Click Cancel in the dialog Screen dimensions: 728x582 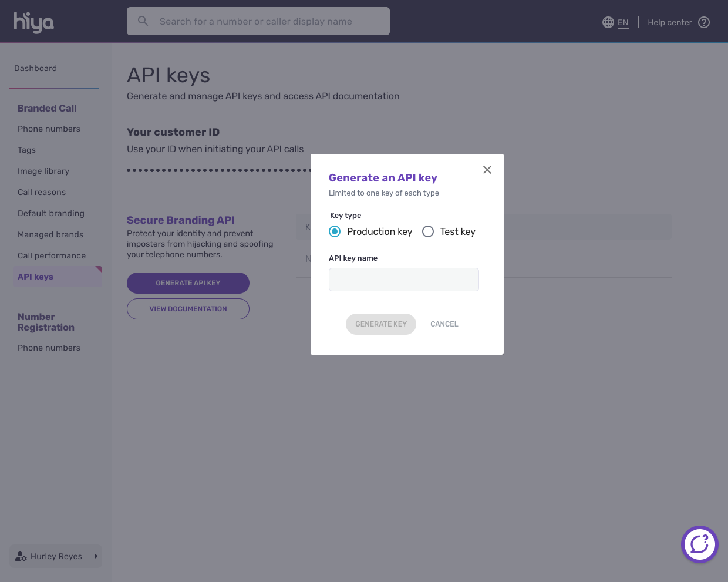pyautogui.click(x=444, y=324)
